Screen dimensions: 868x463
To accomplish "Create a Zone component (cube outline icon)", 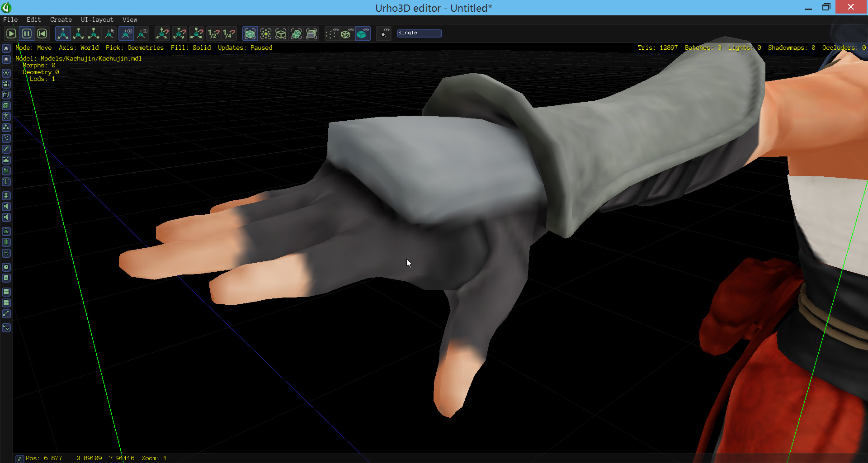I will (6, 94).
